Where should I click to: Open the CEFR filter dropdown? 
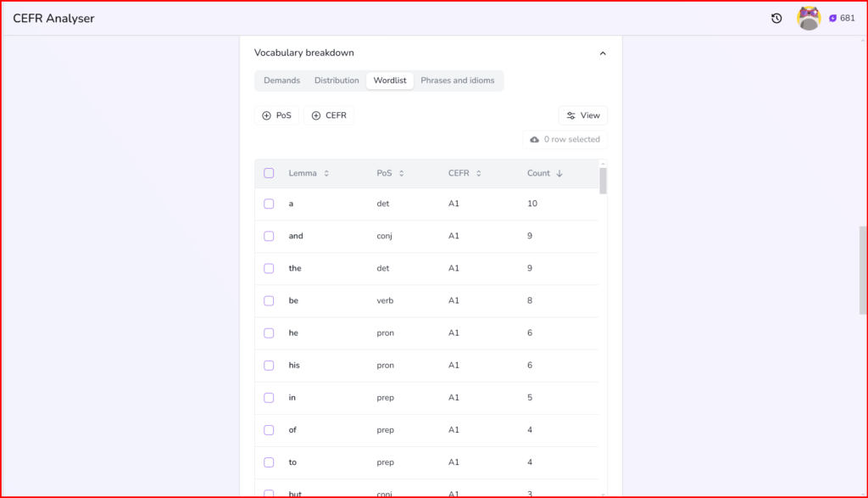[328, 115]
